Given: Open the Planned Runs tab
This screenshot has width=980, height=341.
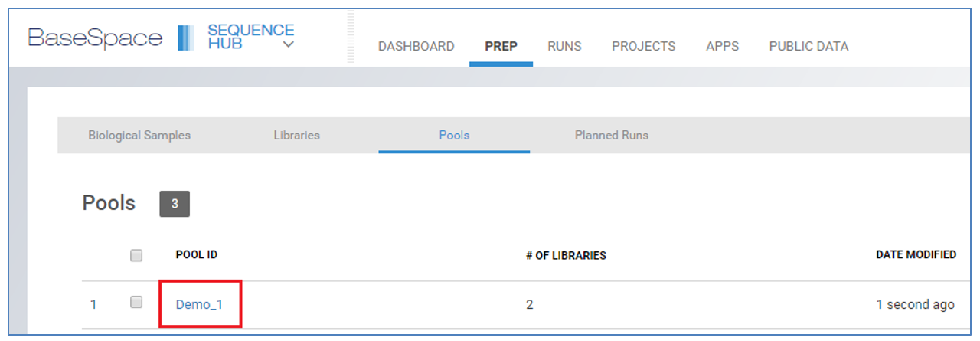Looking at the screenshot, I should (611, 136).
